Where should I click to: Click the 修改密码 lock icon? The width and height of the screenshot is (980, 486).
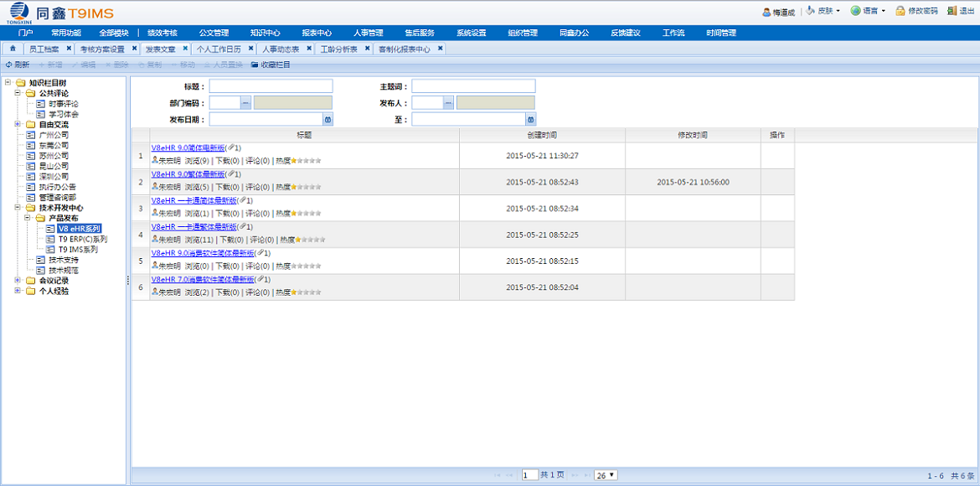tap(900, 11)
